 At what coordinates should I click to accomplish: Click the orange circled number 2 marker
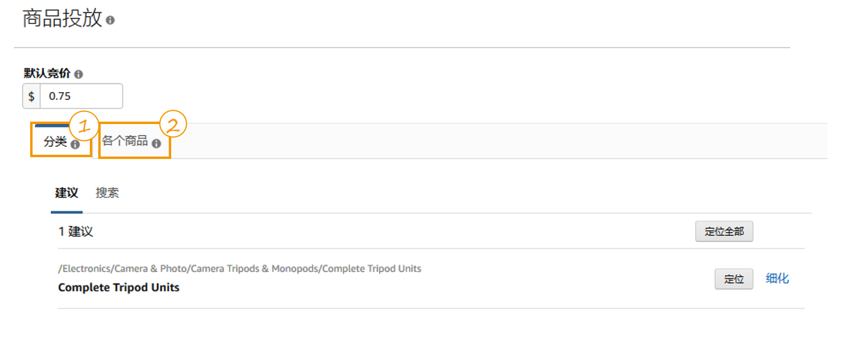[x=173, y=125]
